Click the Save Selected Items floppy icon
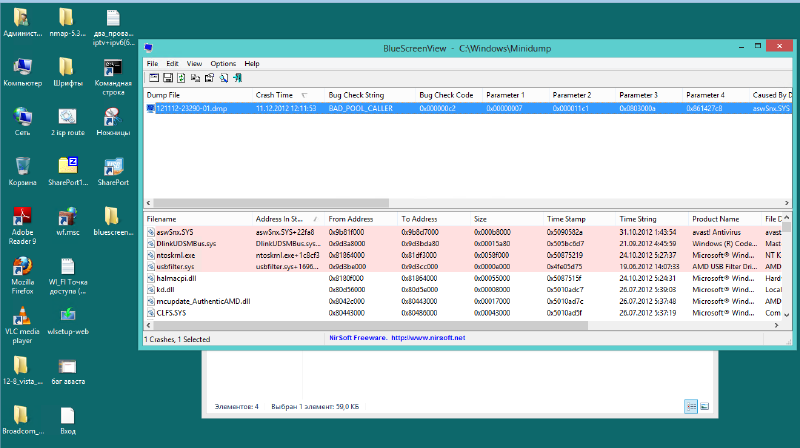Viewport: 800px width, 448px height. (x=167, y=78)
